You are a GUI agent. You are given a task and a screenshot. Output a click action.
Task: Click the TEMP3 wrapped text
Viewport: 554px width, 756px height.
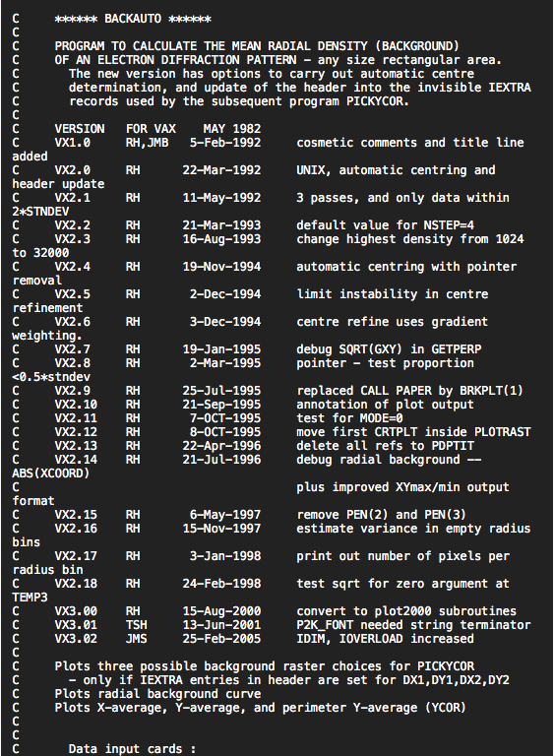[x=30, y=598]
